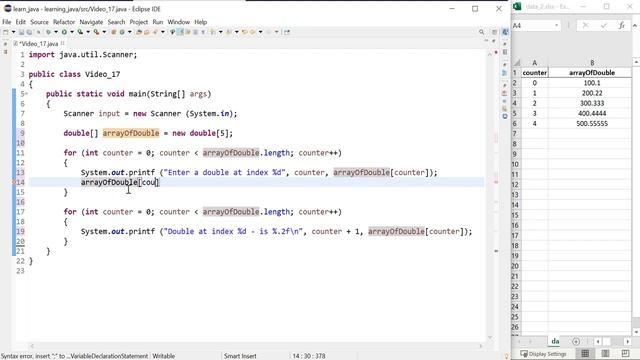Click the Save All icon in Eclipse toolbar

(x=29, y=32)
